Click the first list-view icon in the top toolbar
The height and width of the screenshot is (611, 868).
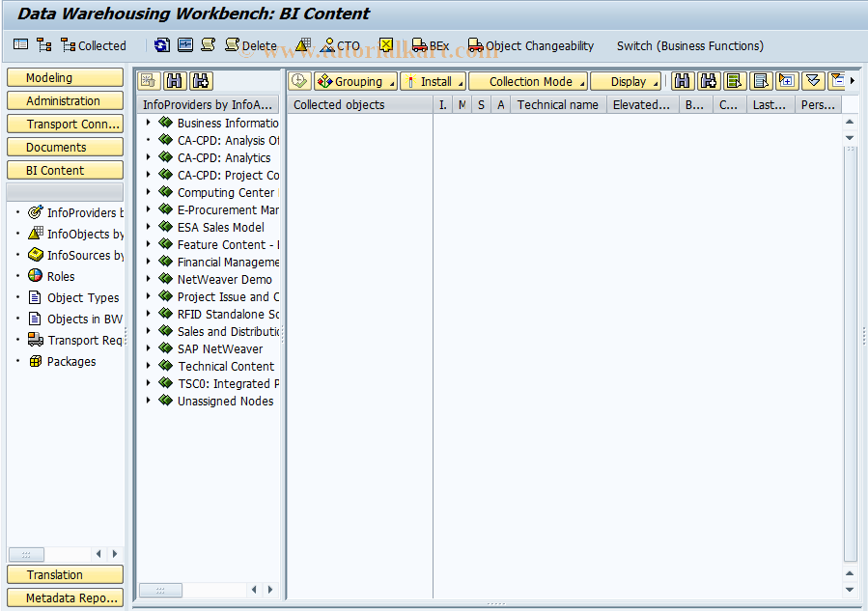click(x=20, y=45)
